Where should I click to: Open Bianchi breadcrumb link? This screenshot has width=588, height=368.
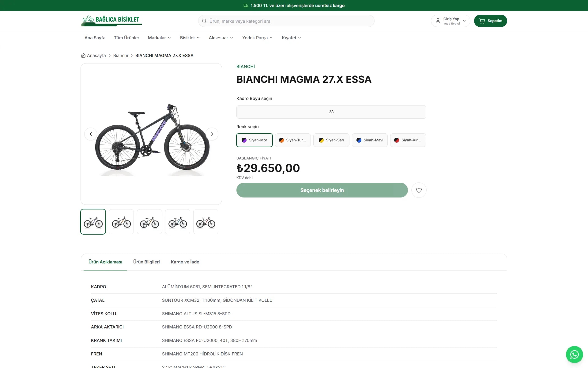(x=121, y=56)
